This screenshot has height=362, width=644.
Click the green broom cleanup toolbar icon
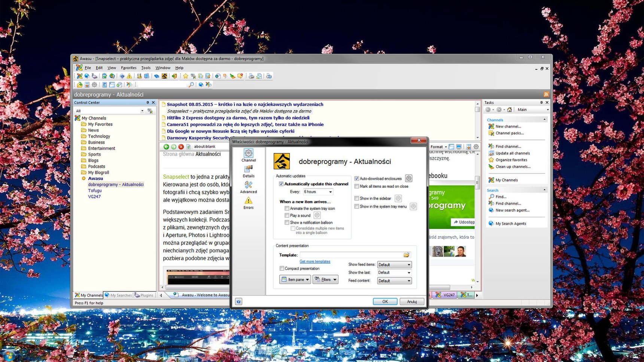click(x=233, y=76)
